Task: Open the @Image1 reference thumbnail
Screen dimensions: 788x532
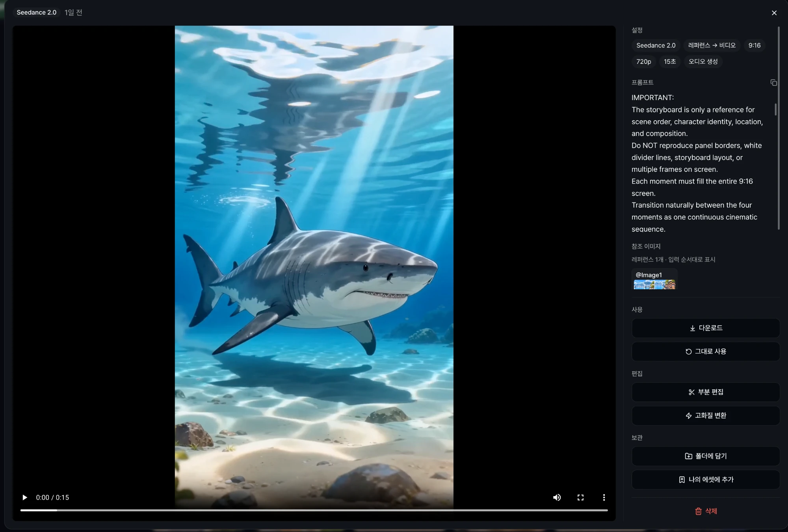Action: [654, 280]
